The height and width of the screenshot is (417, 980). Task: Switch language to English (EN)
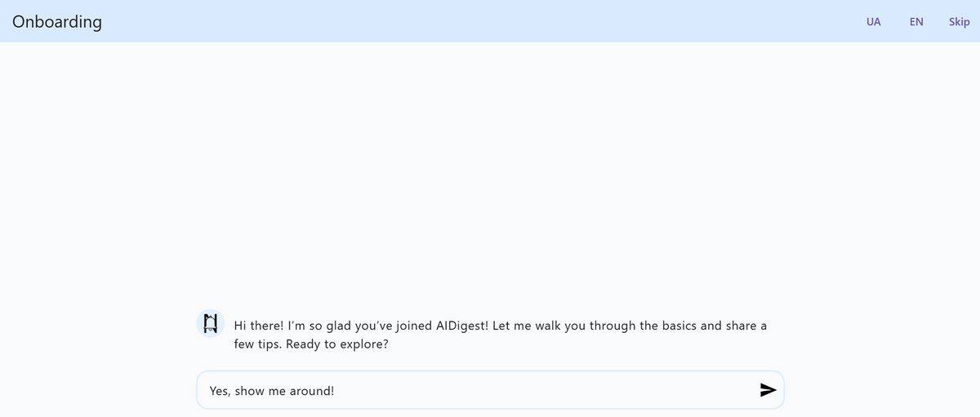[916, 22]
